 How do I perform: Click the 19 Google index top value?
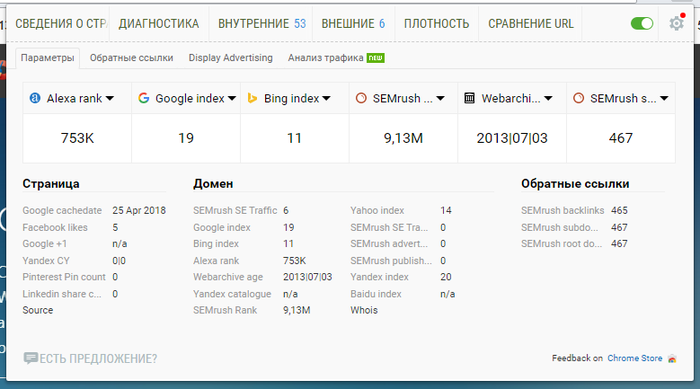186,138
